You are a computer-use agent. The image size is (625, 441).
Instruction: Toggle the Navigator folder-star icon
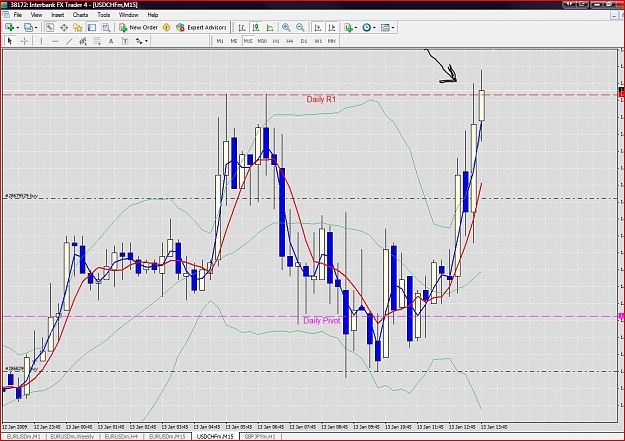point(78,28)
